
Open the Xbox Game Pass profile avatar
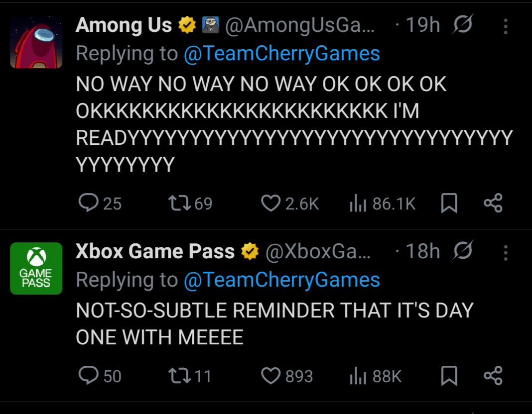click(x=36, y=268)
